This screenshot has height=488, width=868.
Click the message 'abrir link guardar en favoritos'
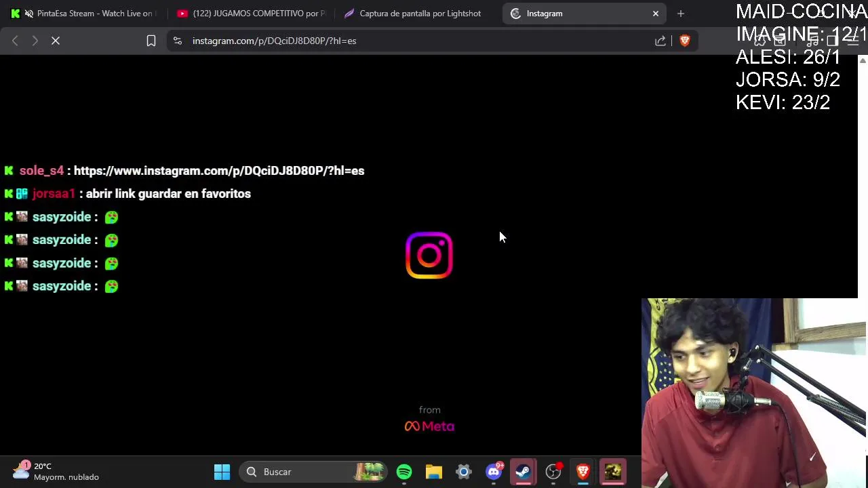pyautogui.click(x=168, y=194)
